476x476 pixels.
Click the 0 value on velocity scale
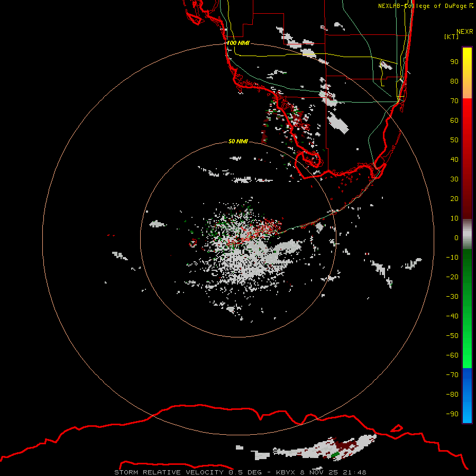tap(456, 237)
